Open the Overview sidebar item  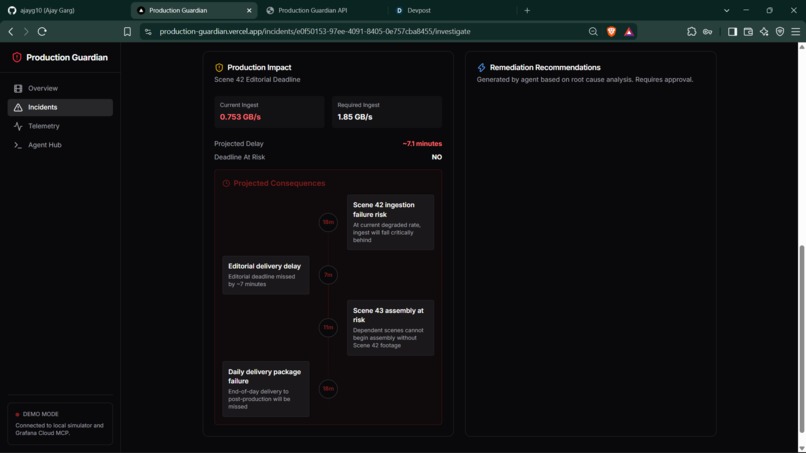coord(60,88)
